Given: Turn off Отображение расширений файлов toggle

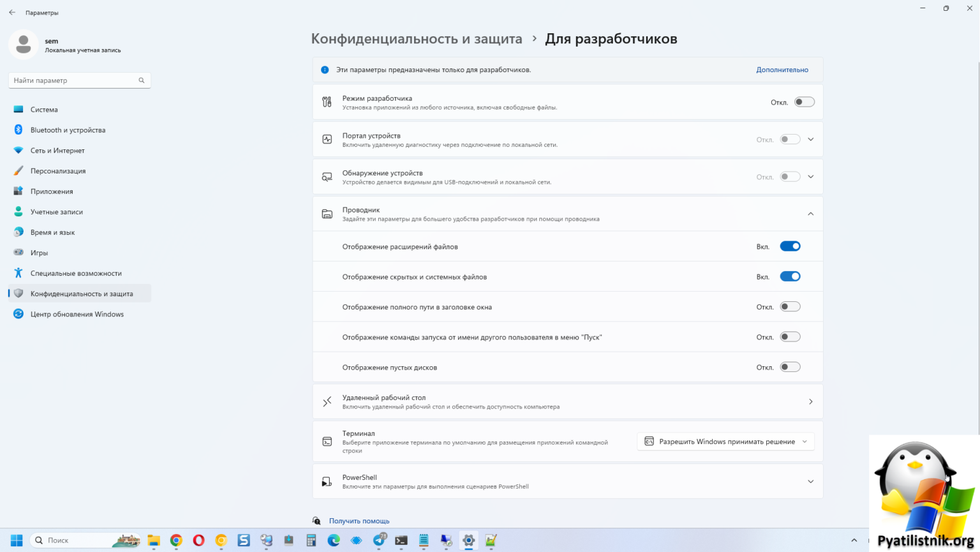Looking at the screenshot, I should coord(790,246).
